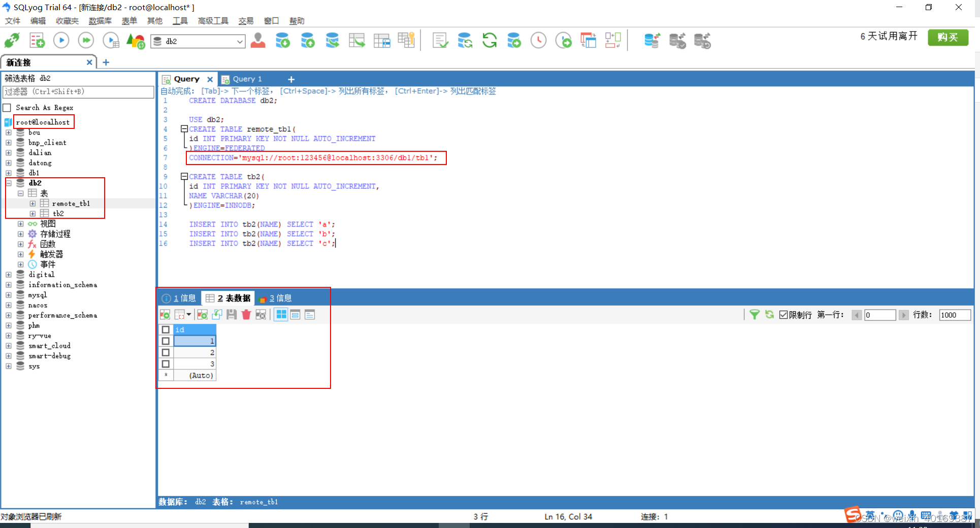This screenshot has height=528, width=980.
Task: Uncheck the 限制行 limit rows checkbox
Action: click(783, 315)
